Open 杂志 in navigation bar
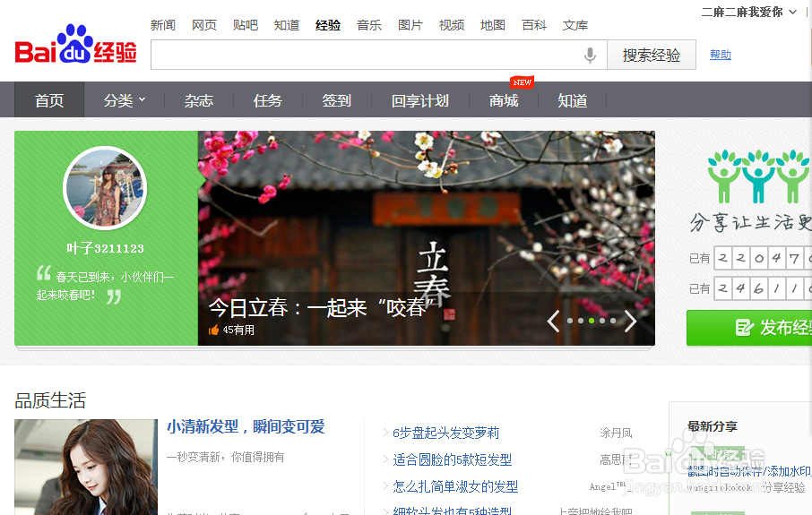 click(x=199, y=100)
